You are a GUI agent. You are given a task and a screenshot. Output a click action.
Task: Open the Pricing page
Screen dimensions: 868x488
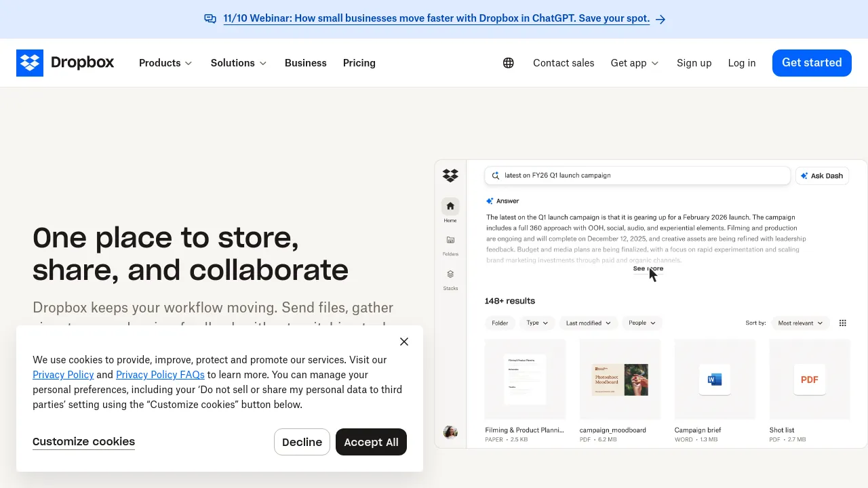pos(359,63)
